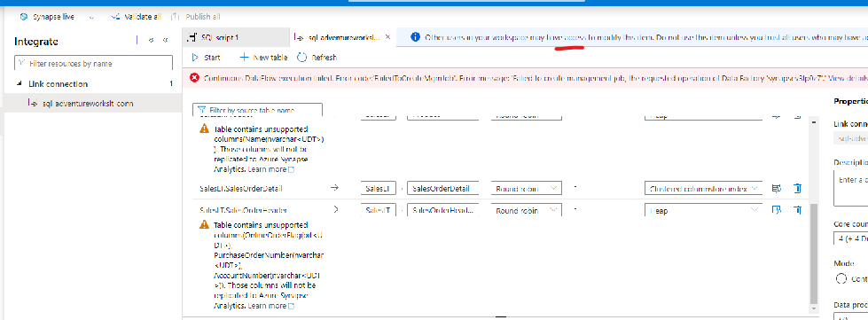Open the Round robin dropdown for SalesOrderHeader
Viewport: 868px width, 320px height.
point(527,210)
